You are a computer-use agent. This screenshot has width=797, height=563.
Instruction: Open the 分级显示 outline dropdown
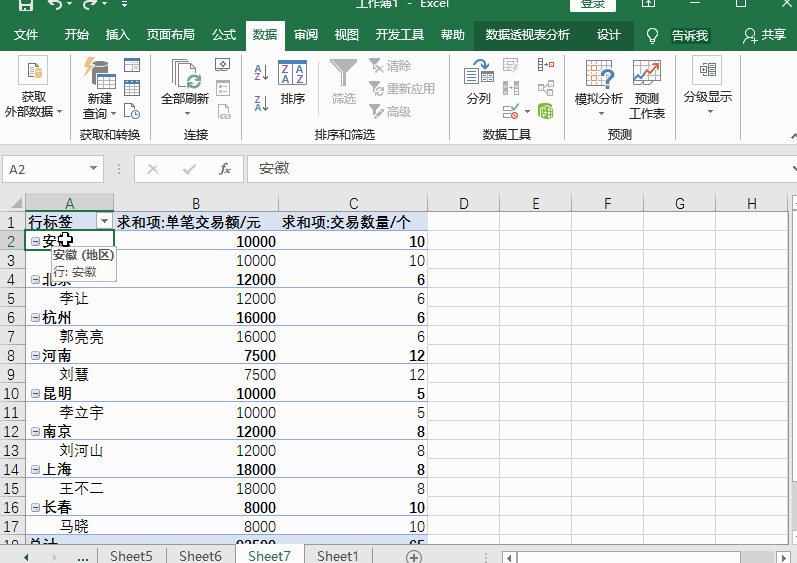click(x=707, y=97)
